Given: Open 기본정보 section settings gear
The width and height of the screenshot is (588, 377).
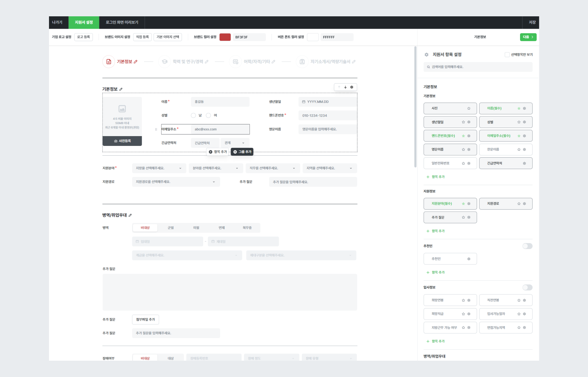Looking at the screenshot, I should tap(351, 87).
